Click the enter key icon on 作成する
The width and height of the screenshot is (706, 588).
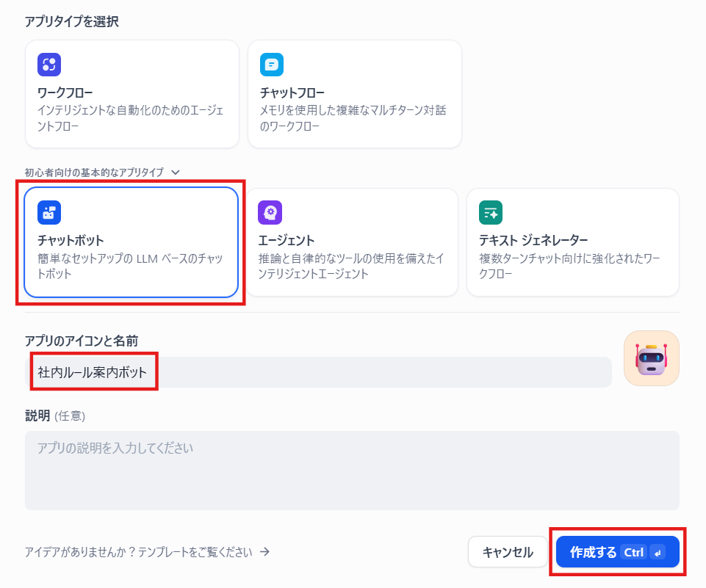[x=658, y=553]
